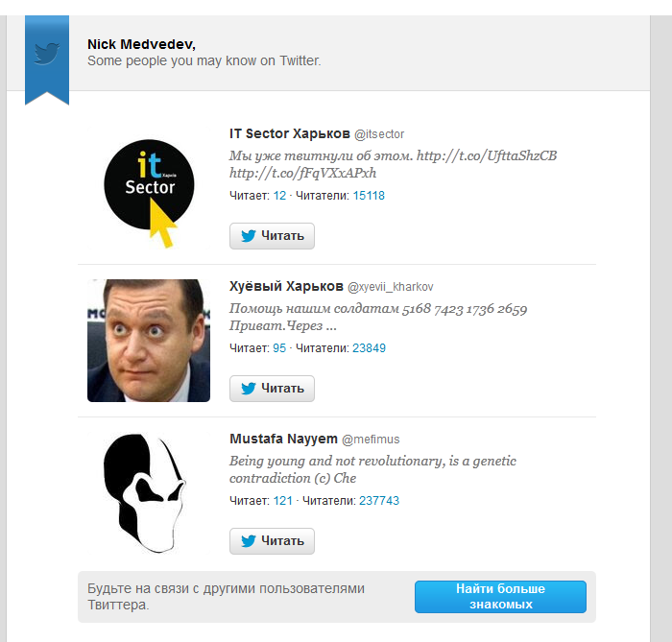Click the Найти больше знакомых button
This screenshot has height=642, width=672.
pos(500,596)
